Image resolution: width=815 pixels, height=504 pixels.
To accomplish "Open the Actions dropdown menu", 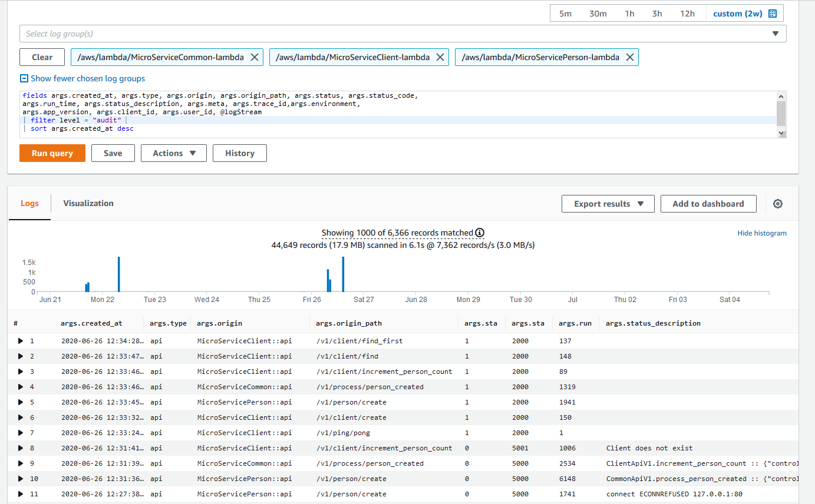I will tap(174, 153).
